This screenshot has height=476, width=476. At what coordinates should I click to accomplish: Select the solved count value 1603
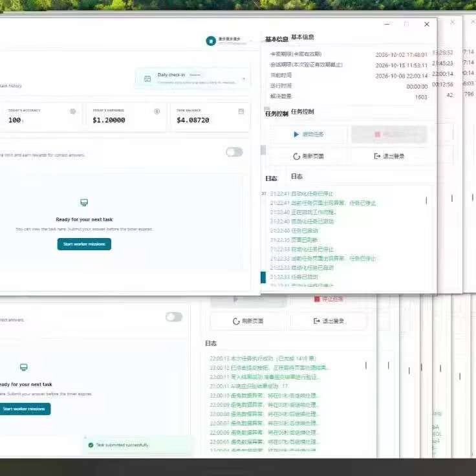pos(421,97)
